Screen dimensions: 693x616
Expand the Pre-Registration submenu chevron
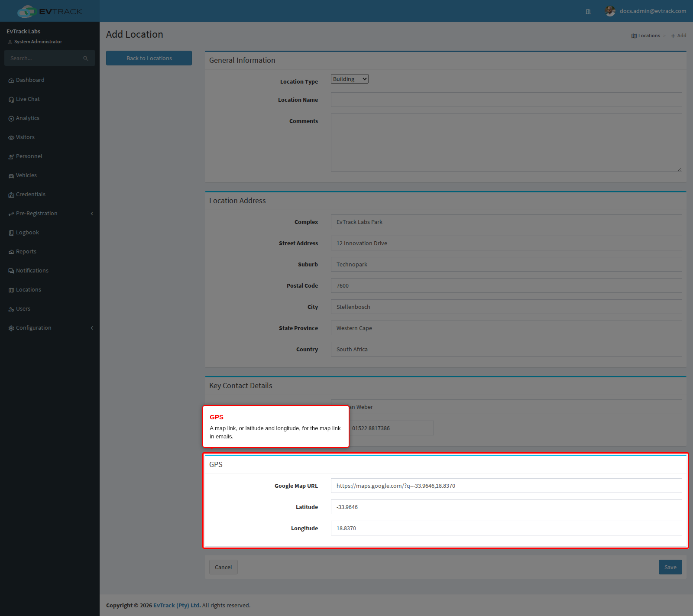92,214
